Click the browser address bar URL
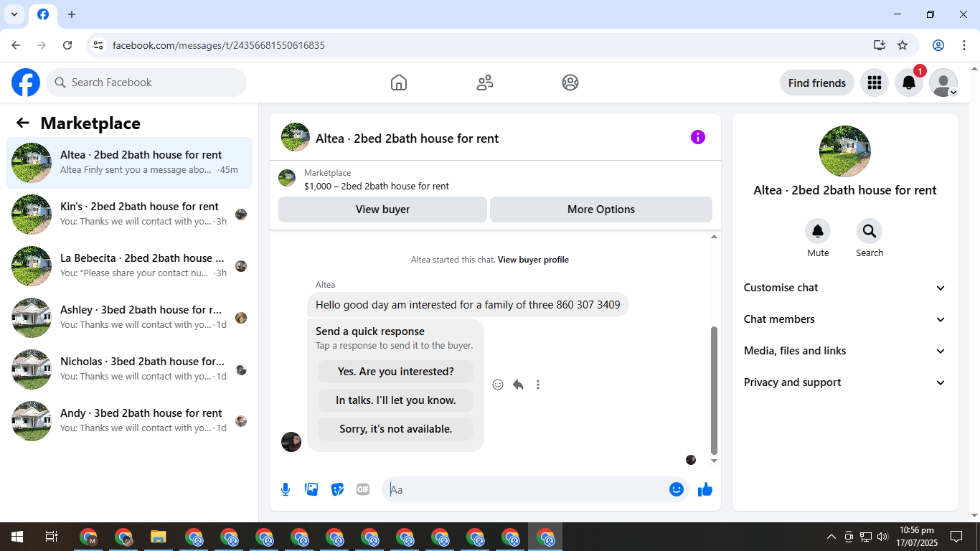This screenshot has width=980, height=551. coord(219,45)
